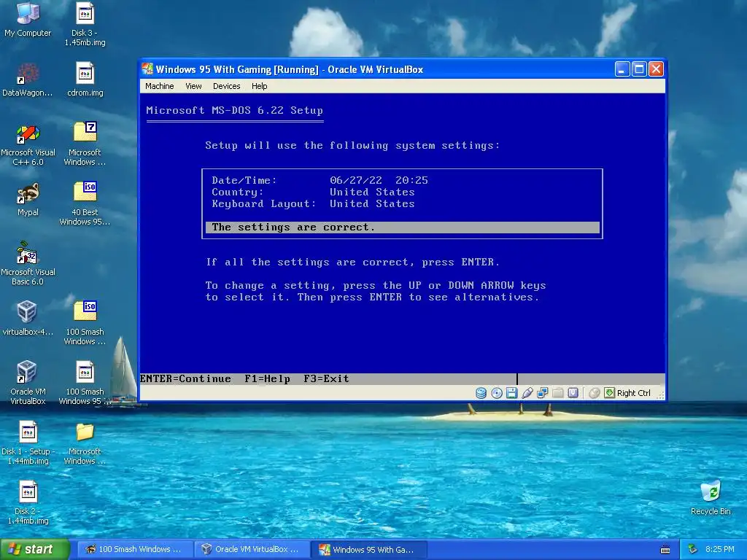Click the 8:25 PM taskbar clock
This screenshot has width=747, height=560.
pos(720,549)
